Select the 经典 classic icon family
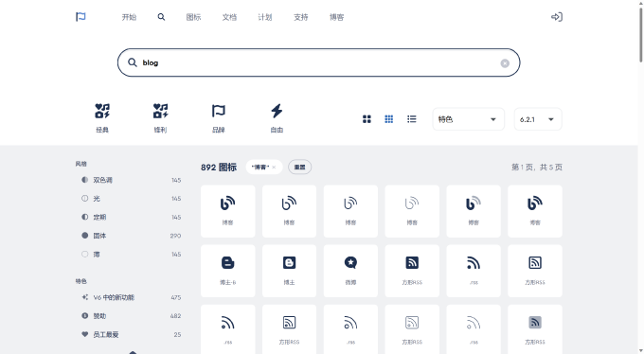 102,118
